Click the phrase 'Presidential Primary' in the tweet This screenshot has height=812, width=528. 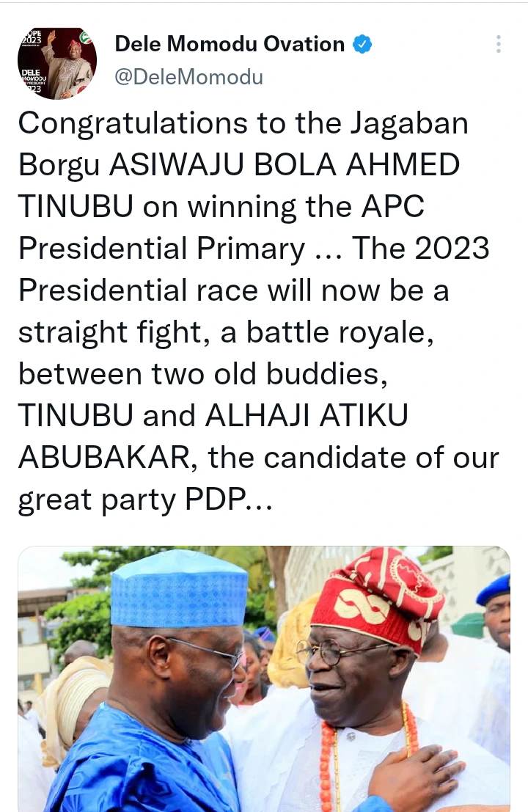pyautogui.click(x=161, y=249)
